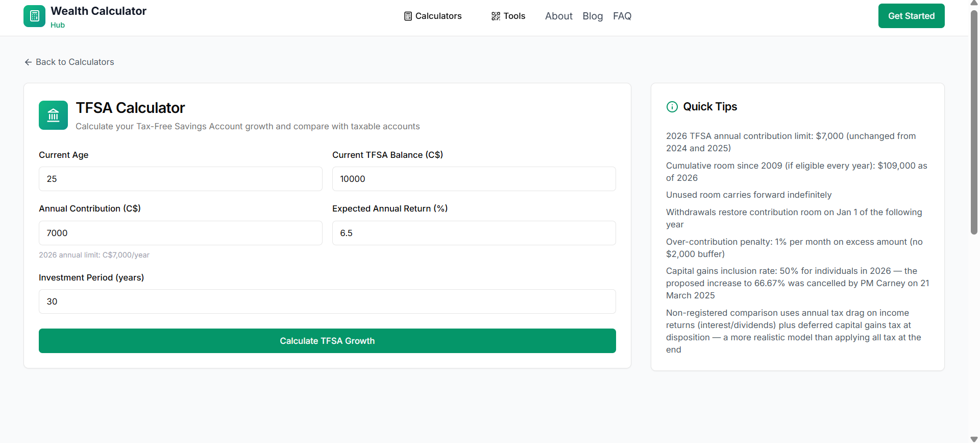The image size is (980, 443).
Task: Click Calculate TFSA Growth button
Action: (x=327, y=341)
